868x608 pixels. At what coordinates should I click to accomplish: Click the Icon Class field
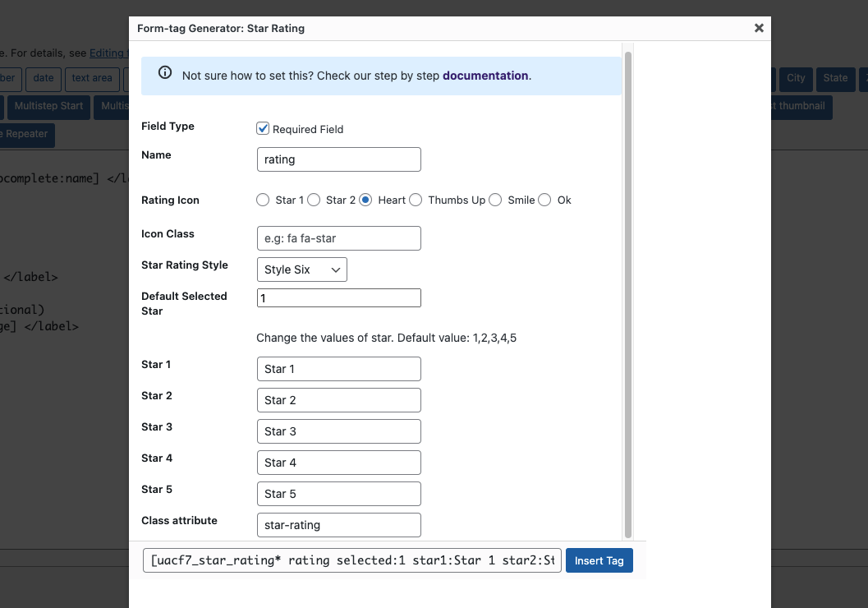pos(338,238)
